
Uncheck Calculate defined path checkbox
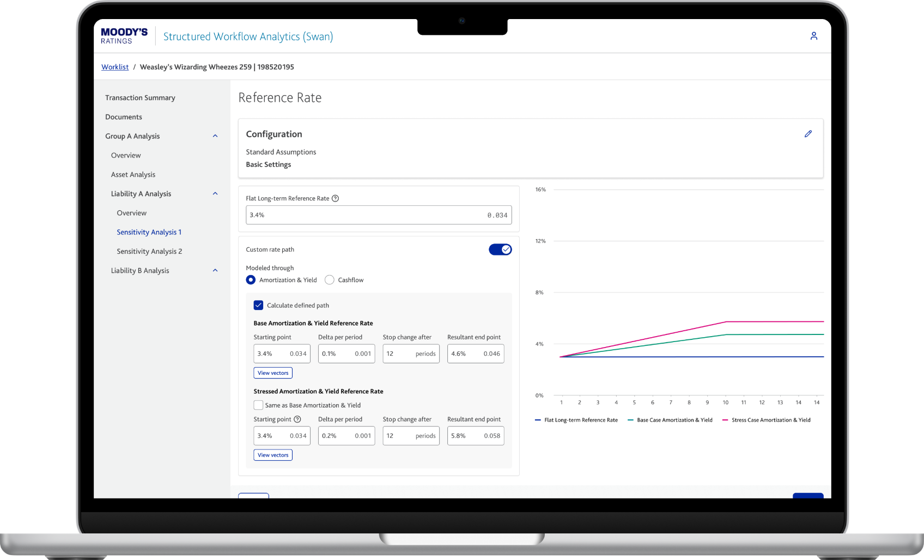click(x=258, y=306)
